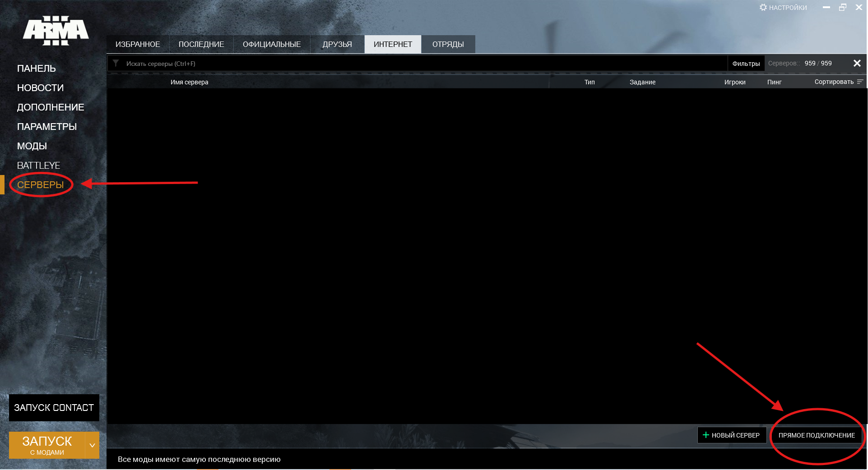Go to the BattlEye sidebar section
The width and height of the screenshot is (868, 470).
pos(38,166)
